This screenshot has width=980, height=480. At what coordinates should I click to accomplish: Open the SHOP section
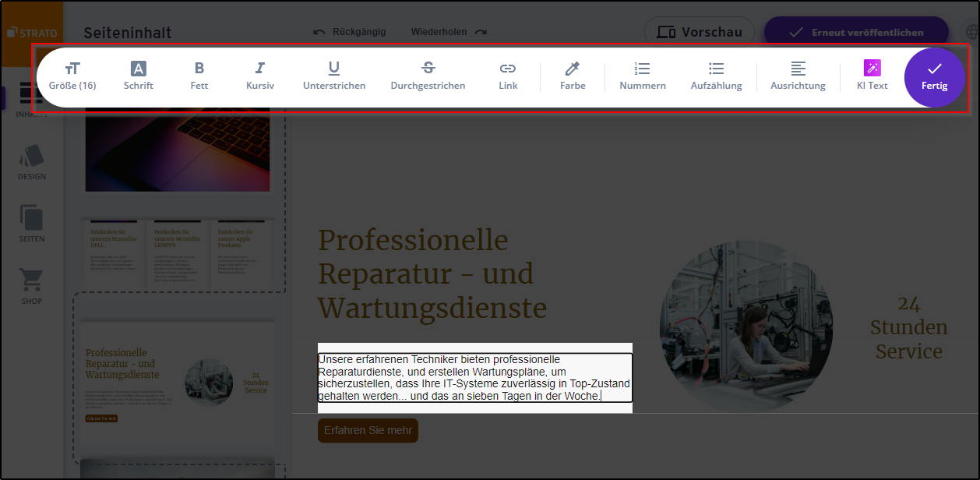point(31,286)
